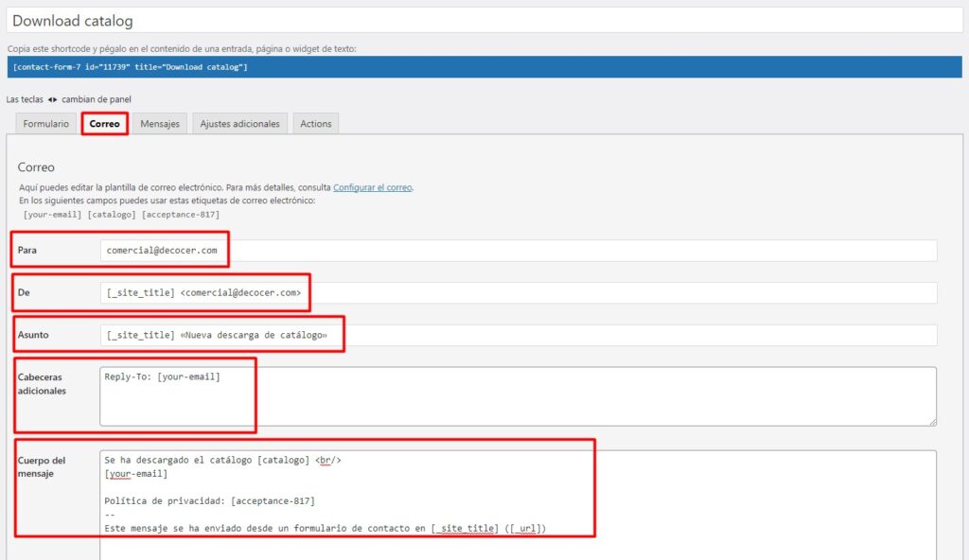Click the Para recipient email field
The height and width of the screenshot is (560, 969).
click(518, 251)
